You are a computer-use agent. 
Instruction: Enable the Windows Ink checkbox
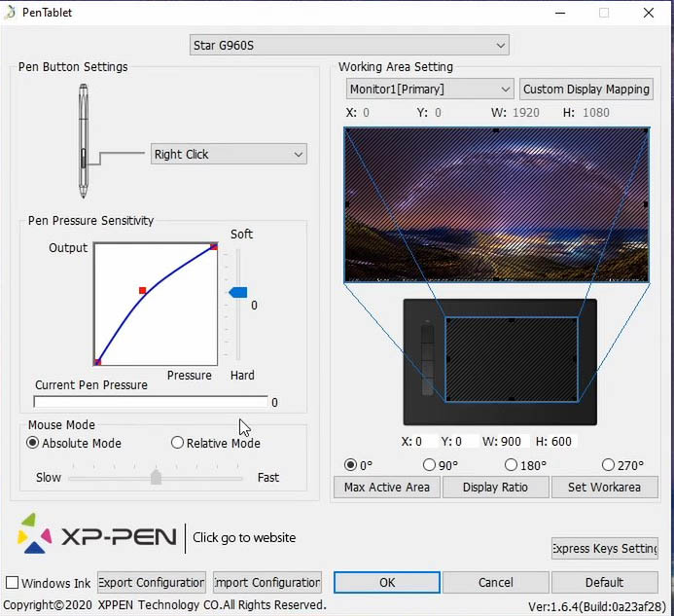coord(12,583)
